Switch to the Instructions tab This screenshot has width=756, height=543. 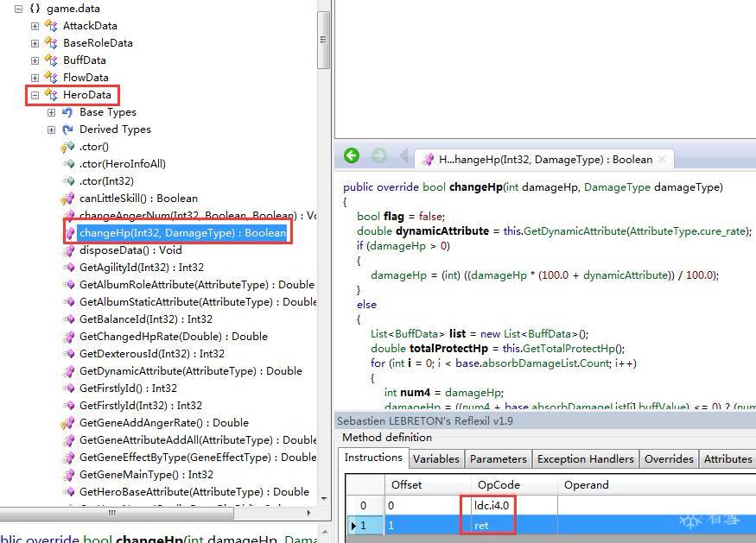point(373,458)
